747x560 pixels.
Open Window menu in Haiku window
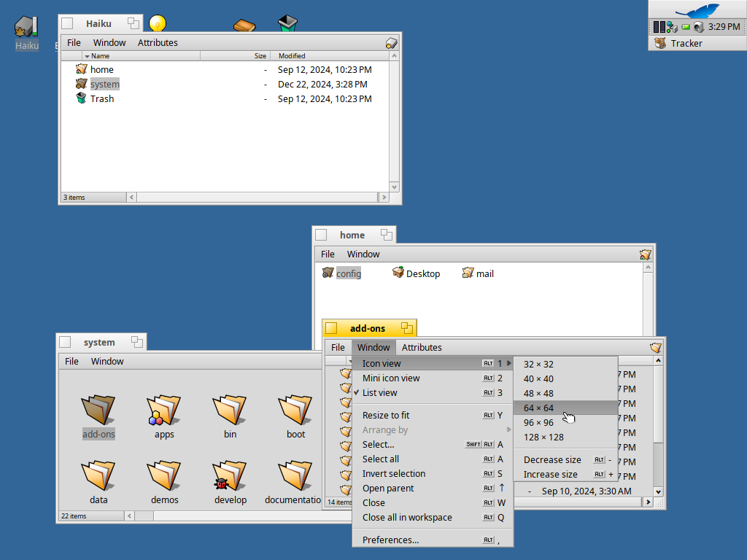click(109, 43)
